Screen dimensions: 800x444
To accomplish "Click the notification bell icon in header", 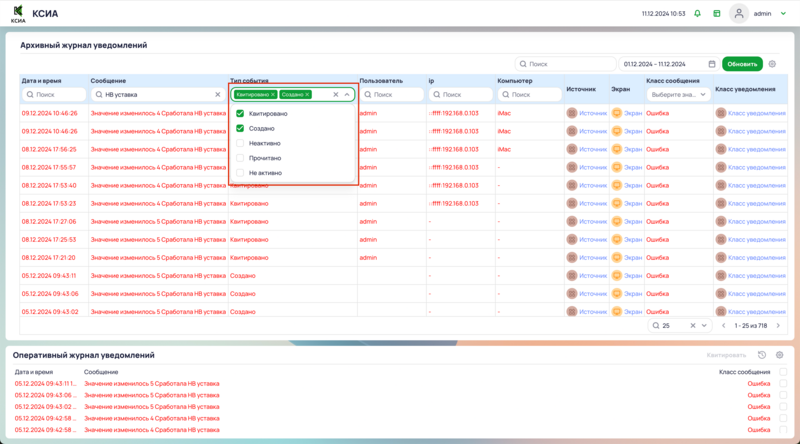I will (x=697, y=14).
